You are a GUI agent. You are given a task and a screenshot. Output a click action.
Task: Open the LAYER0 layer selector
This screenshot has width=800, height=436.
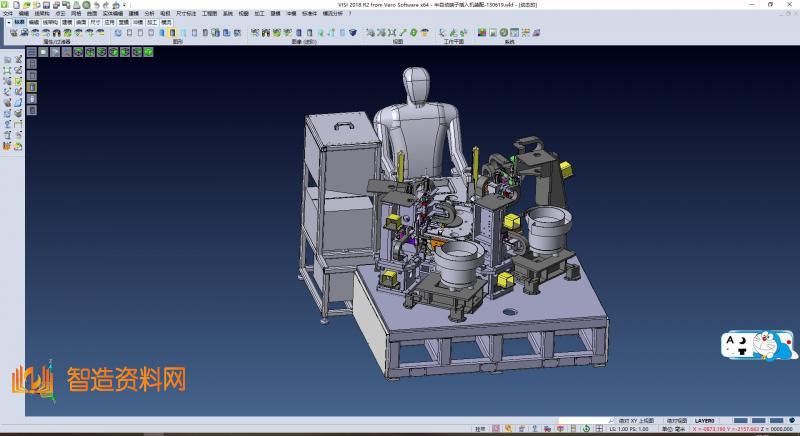pyautogui.click(x=705, y=421)
